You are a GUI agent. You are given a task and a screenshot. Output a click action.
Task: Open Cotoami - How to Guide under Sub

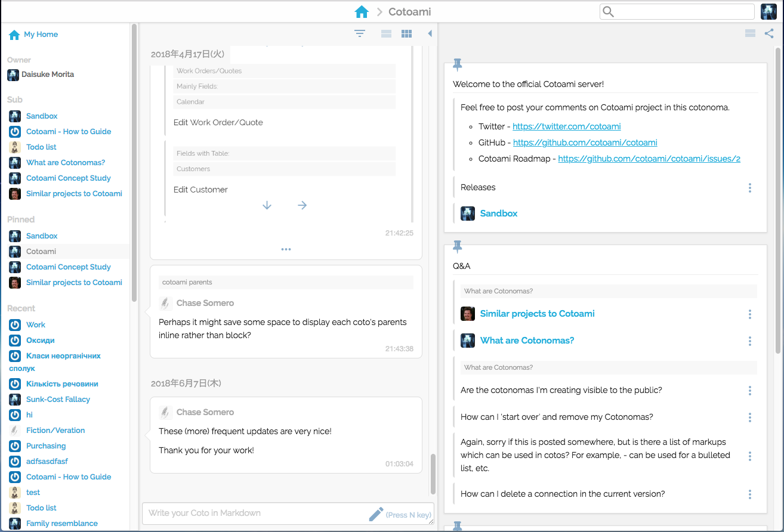tap(69, 131)
